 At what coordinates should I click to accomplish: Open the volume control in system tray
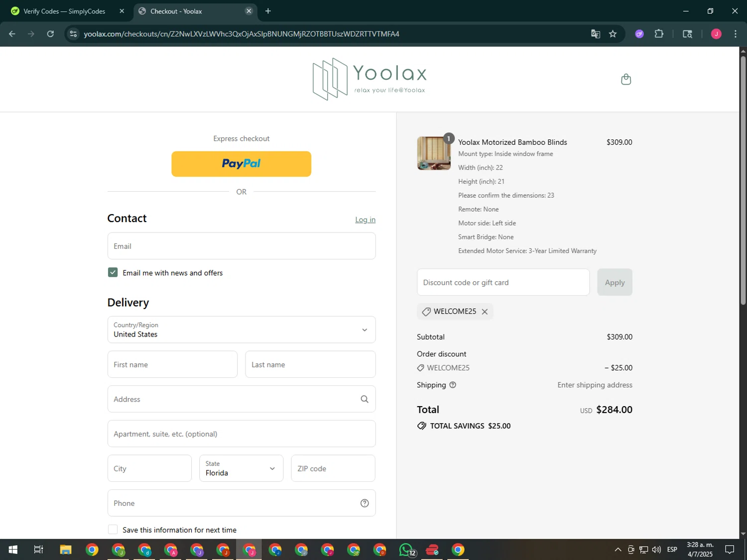(x=656, y=550)
